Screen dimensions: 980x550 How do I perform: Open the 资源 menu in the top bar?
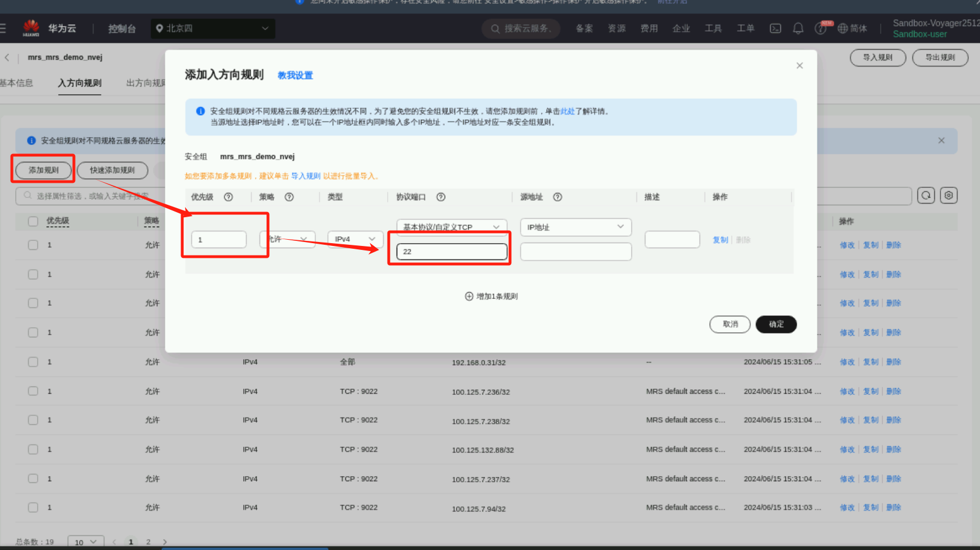pyautogui.click(x=617, y=28)
